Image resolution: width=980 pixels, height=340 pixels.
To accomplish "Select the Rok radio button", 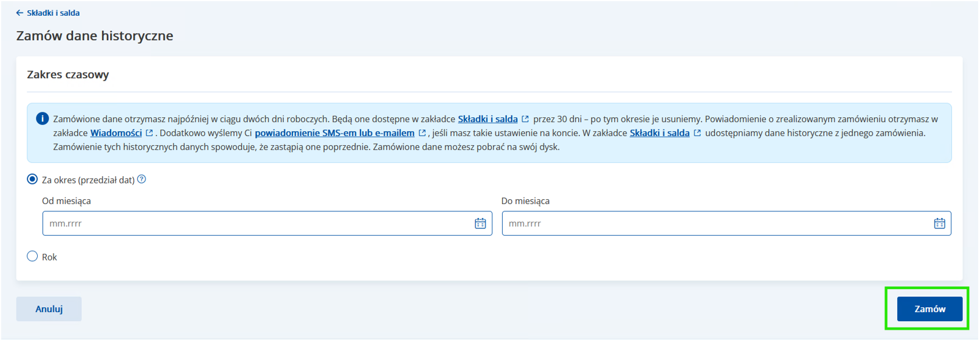I will coord(32,256).
